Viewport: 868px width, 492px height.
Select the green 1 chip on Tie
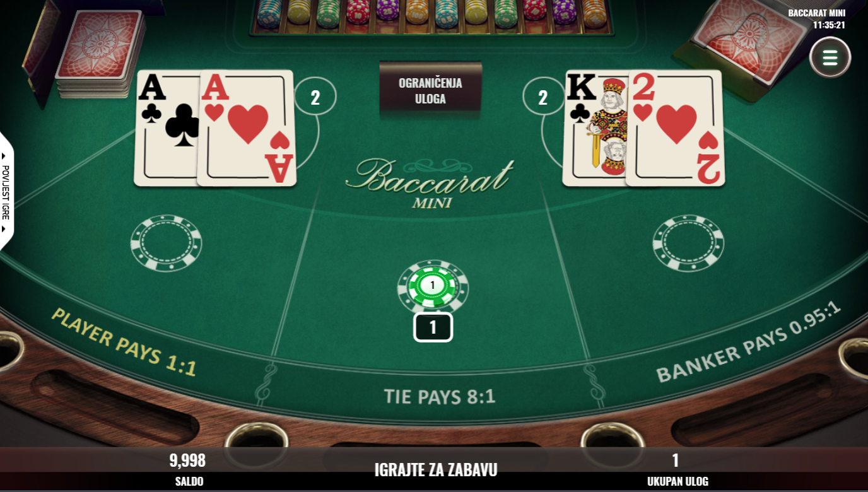tap(433, 286)
